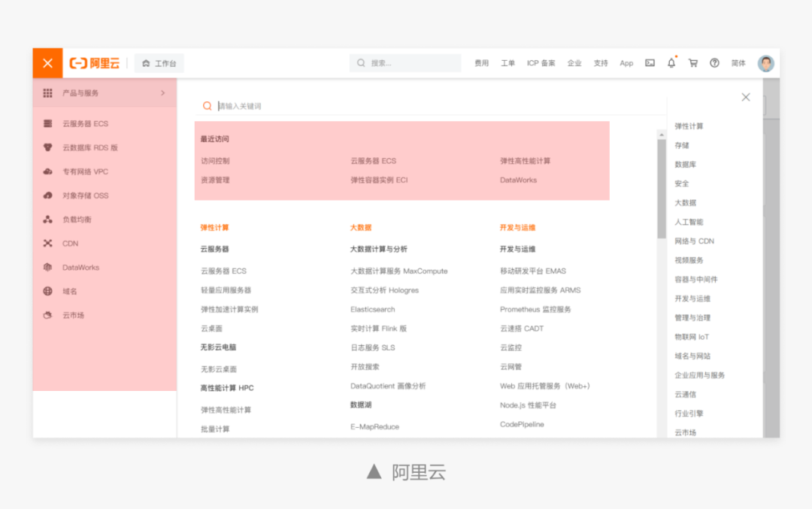This screenshot has height=509, width=812.
Task: Open the 企业 menu
Action: 574,63
